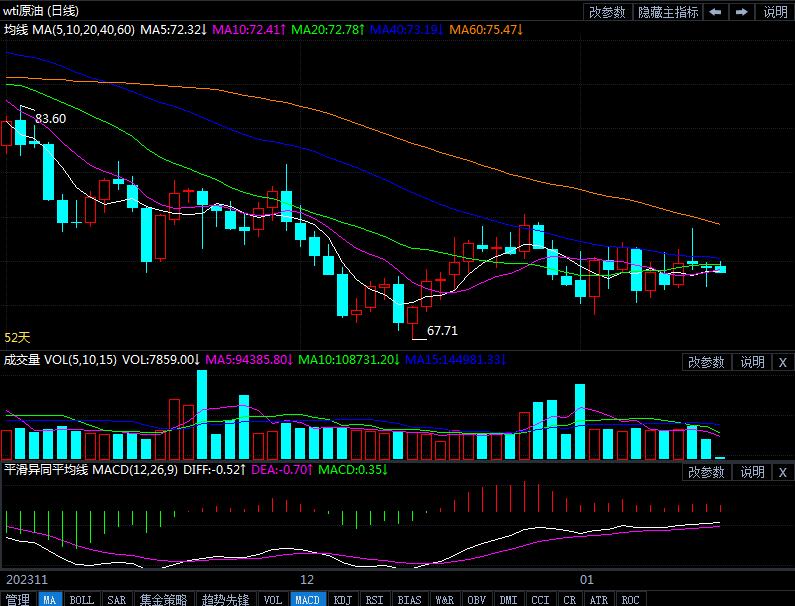Open 改参数 for the volume panel
The width and height of the screenshot is (795, 606).
coord(705,362)
